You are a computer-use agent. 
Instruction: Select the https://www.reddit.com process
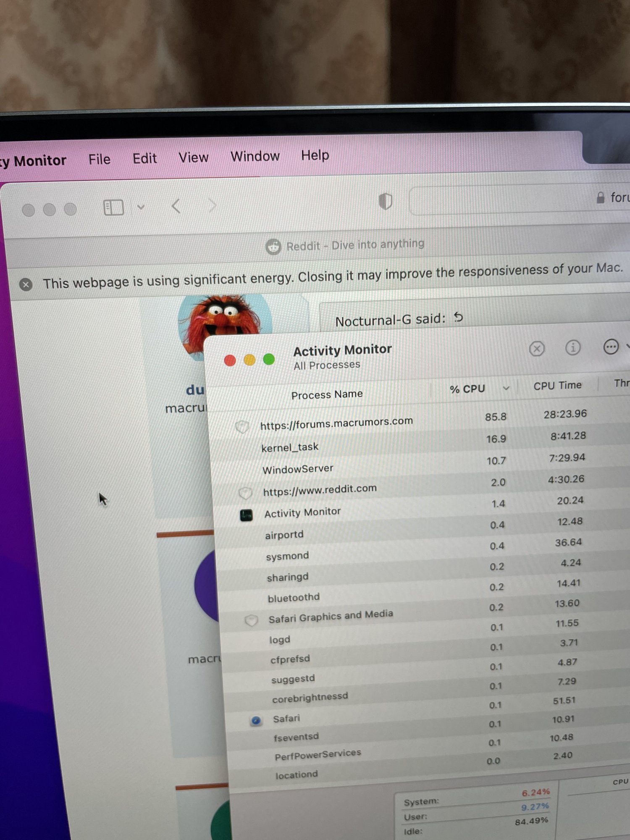click(320, 490)
